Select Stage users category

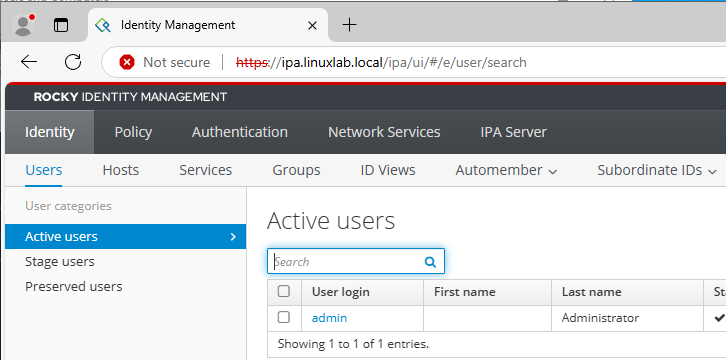point(60,262)
